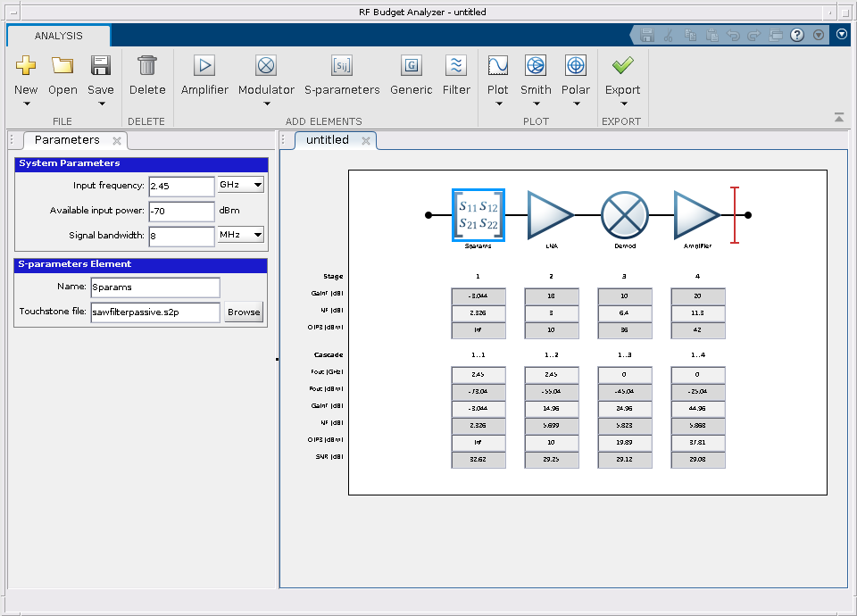Expand the Export dropdown arrow
This screenshot has height=616, width=857.
(622, 104)
